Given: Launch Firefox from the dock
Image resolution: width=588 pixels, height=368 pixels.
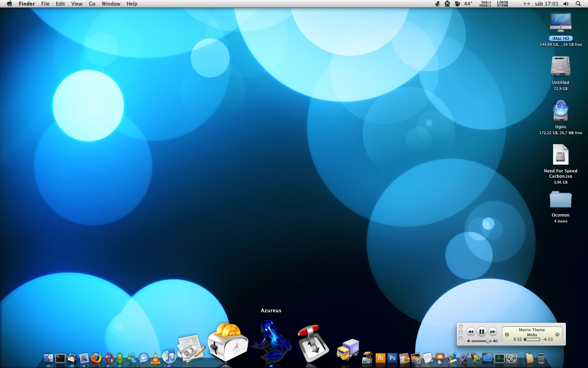Looking at the screenshot, I should [96, 358].
